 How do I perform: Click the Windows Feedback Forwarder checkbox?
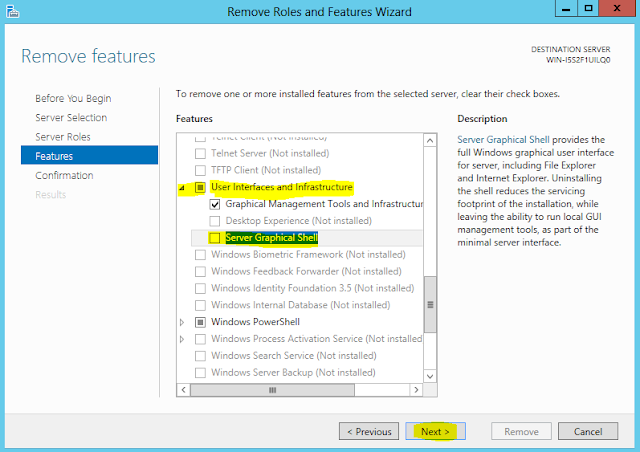coord(200,272)
